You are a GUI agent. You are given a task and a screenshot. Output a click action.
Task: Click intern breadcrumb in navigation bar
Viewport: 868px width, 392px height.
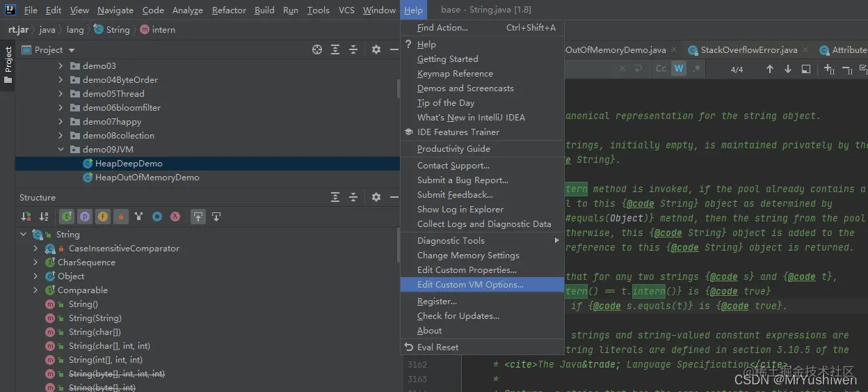(x=158, y=30)
